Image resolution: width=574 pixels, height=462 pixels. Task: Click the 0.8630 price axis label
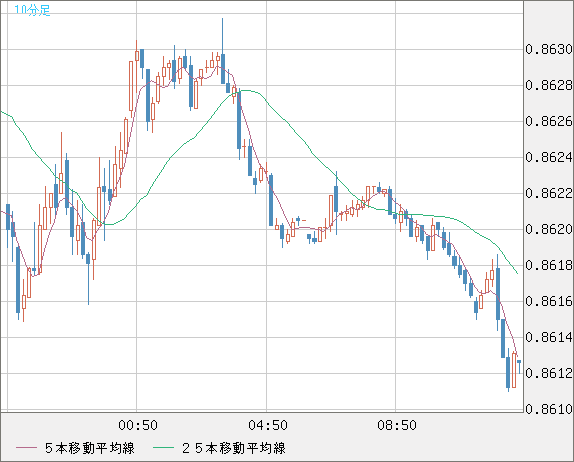coord(549,49)
